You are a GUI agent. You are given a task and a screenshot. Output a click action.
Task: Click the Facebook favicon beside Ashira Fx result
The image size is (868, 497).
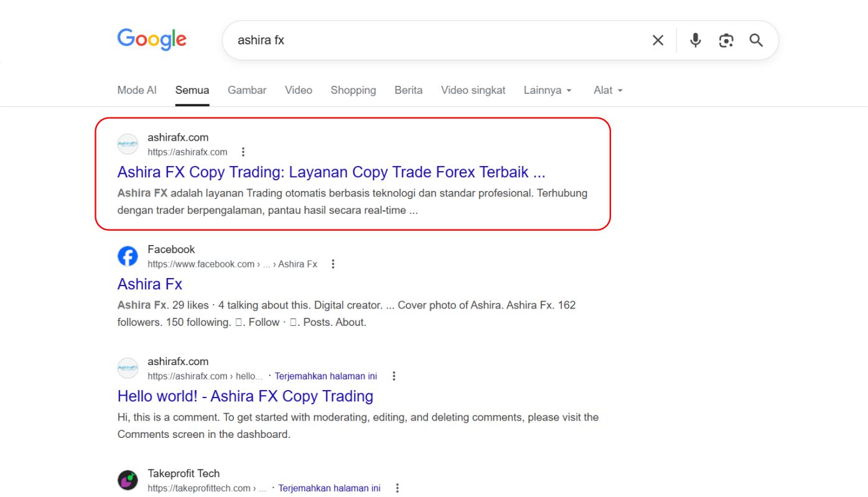[x=128, y=256]
